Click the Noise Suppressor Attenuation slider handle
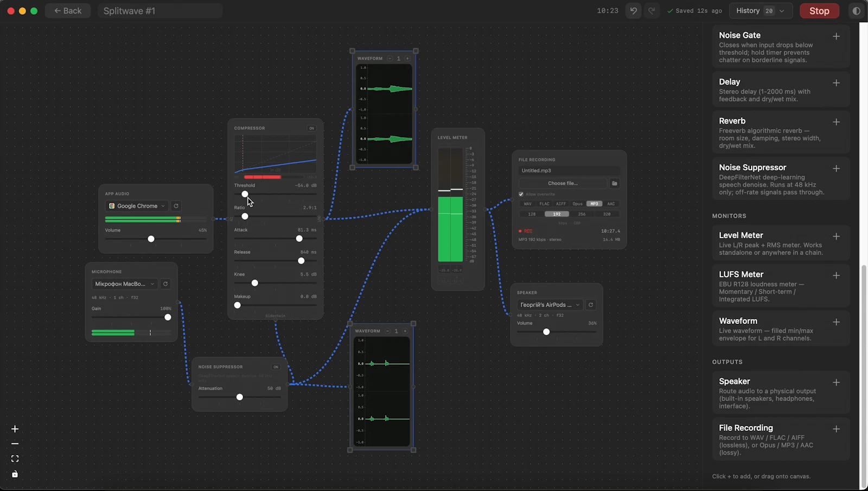The width and height of the screenshot is (868, 491). [x=239, y=397]
